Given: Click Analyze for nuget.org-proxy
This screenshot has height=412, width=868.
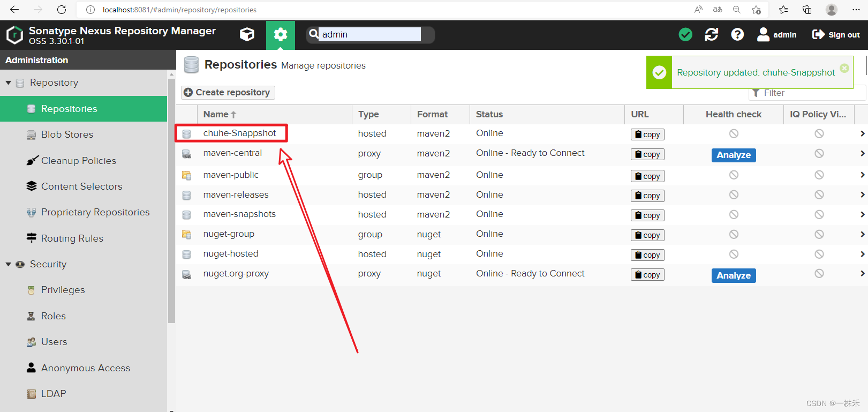Looking at the screenshot, I should pos(734,275).
